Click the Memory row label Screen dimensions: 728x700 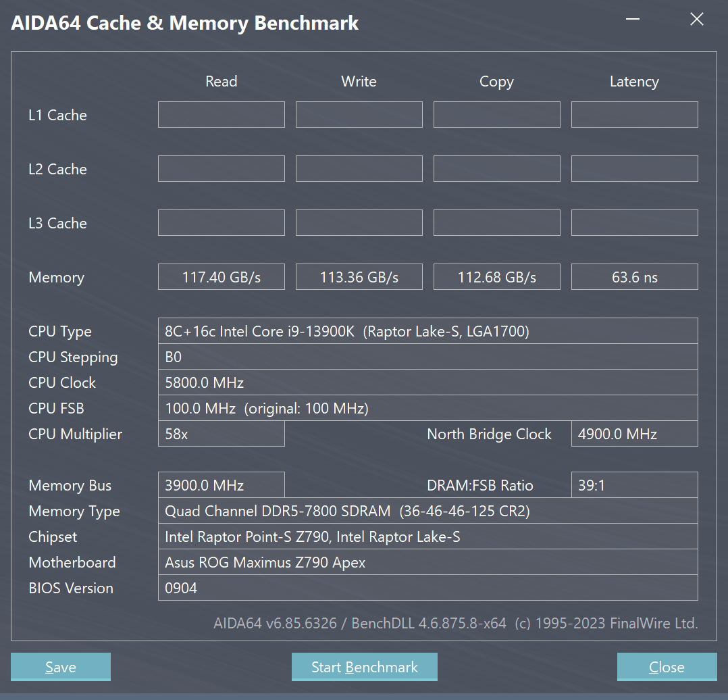click(x=56, y=277)
